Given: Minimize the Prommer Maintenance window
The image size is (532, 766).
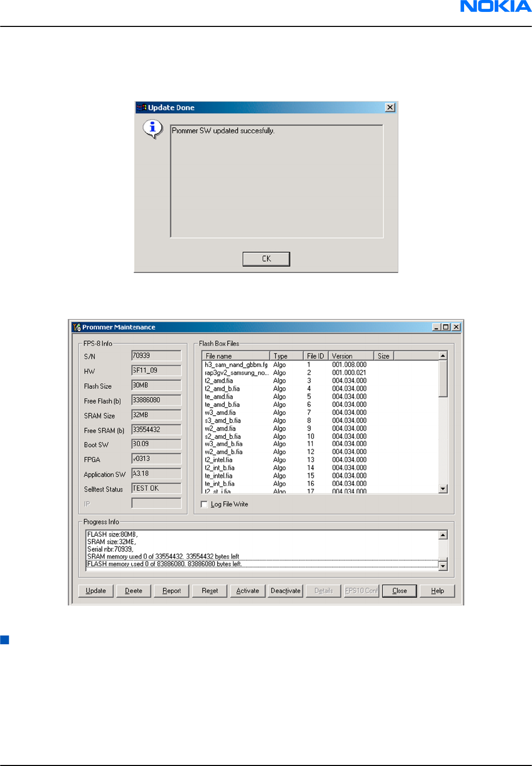Looking at the screenshot, I should (x=436, y=327).
